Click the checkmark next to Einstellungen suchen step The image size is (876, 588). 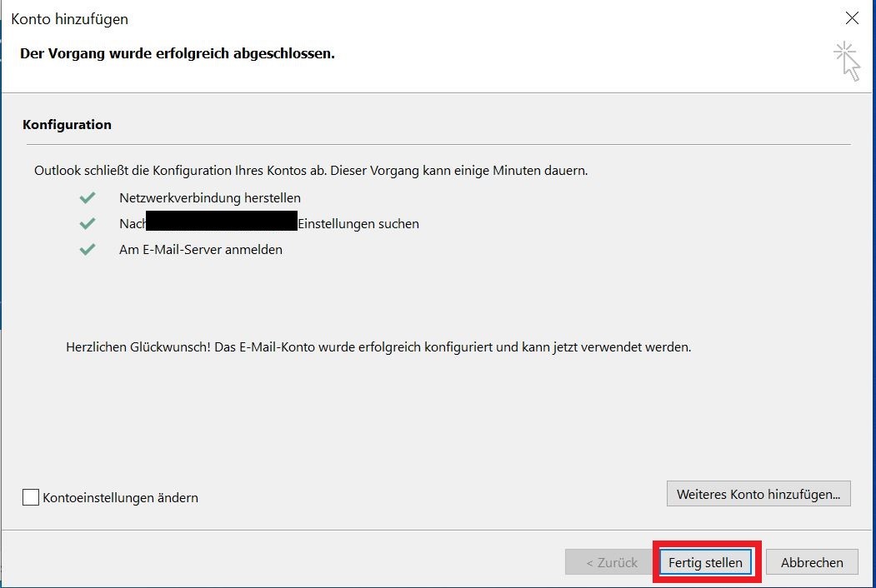[x=87, y=222]
